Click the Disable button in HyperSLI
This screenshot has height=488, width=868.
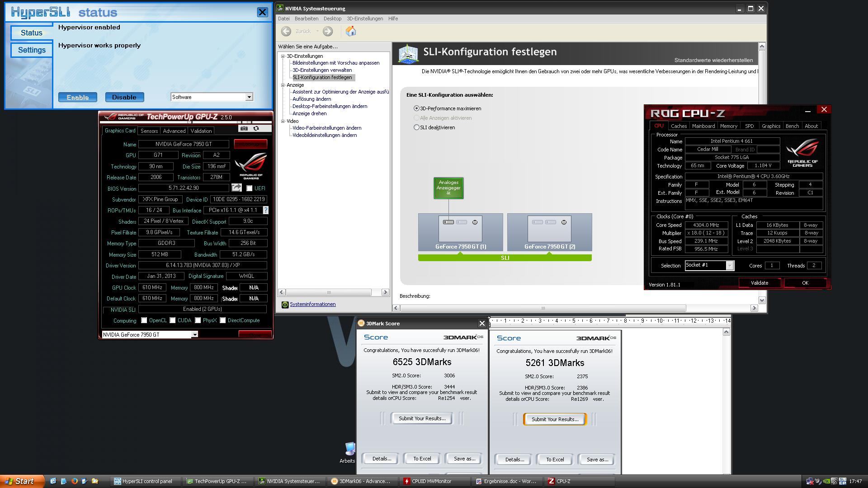pos(124,97)
